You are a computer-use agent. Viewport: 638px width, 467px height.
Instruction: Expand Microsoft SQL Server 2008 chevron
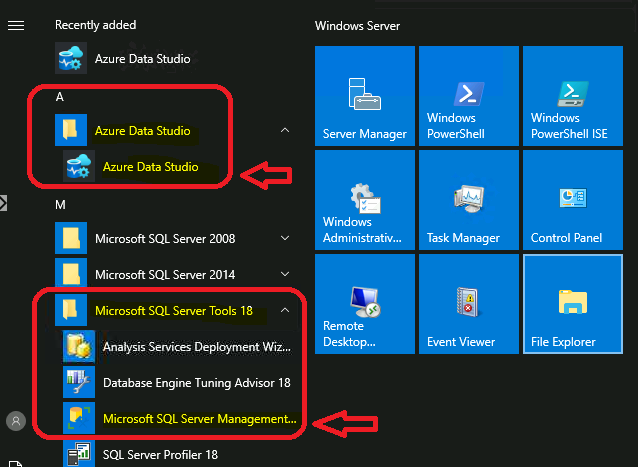point(285,238)
